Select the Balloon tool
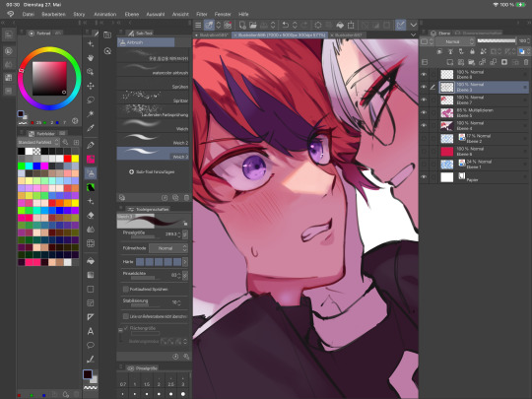Image resolution: width=532 pixels, height=399 pixels. coord(91,345)
